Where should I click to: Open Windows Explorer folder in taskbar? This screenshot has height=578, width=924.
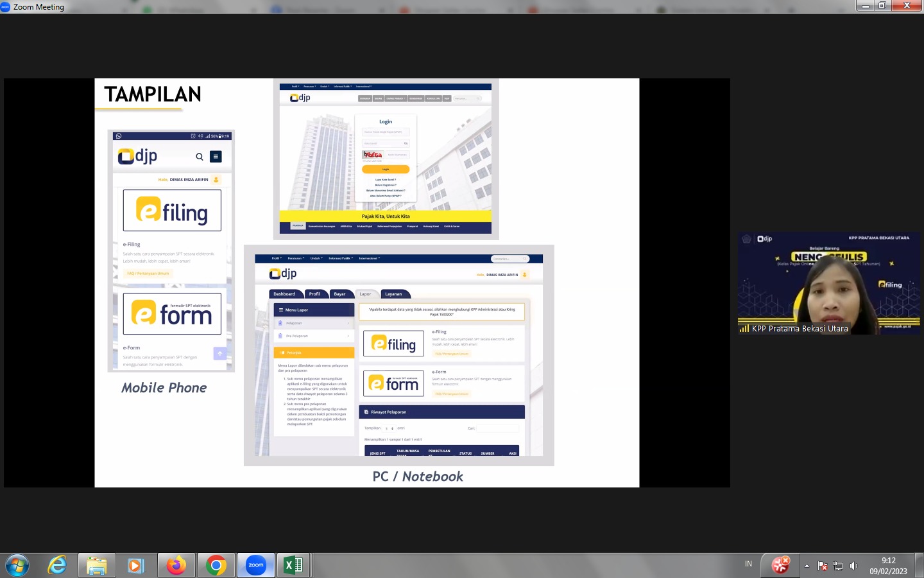pyautogui.click(x=96, y=565)
